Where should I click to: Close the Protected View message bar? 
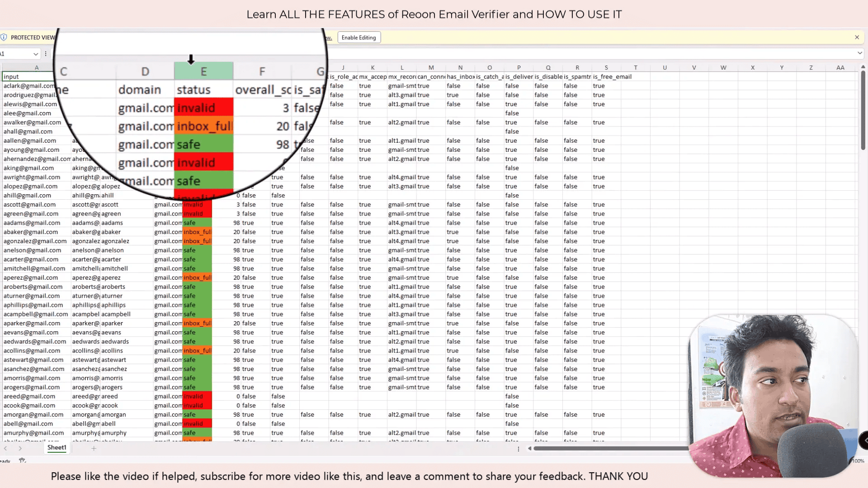857,38
